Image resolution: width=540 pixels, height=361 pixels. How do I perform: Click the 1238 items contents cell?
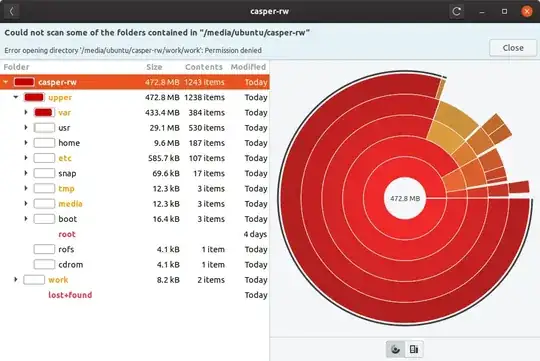(205, 97)
